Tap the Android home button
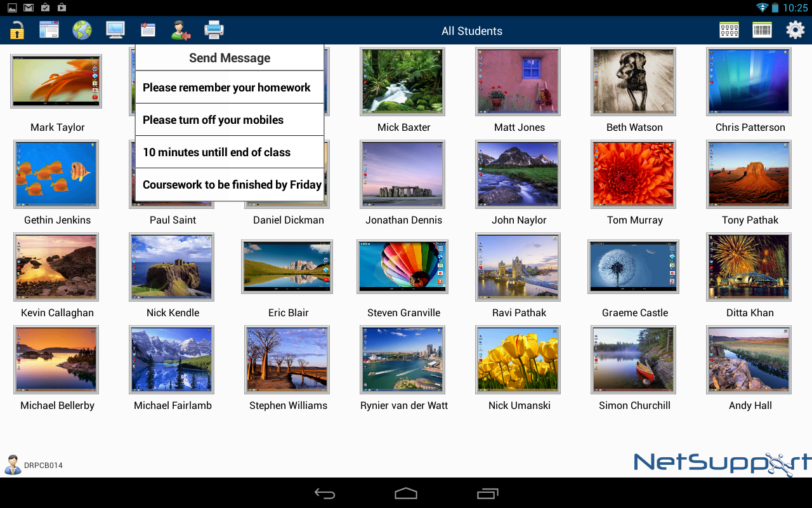Screen dimensions: 812x508 [x=406, y=493]
